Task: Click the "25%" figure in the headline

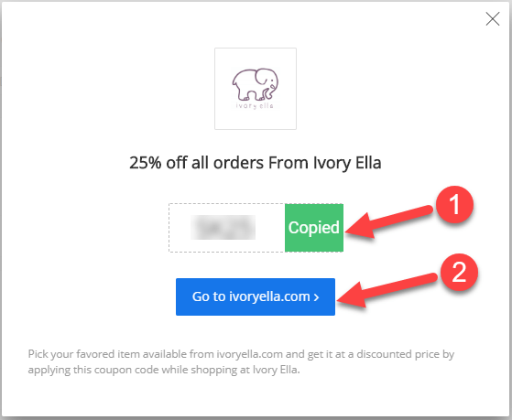Action: click(x=146, y=163)
